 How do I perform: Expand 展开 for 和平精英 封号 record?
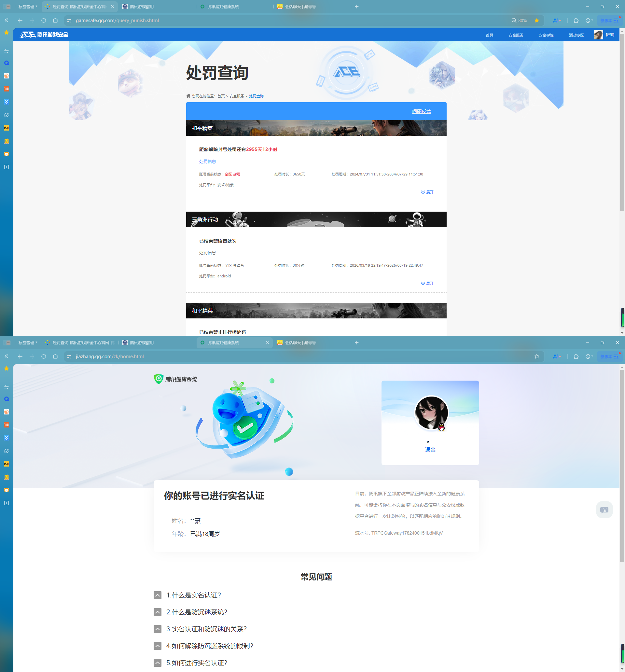click(427, 192)
